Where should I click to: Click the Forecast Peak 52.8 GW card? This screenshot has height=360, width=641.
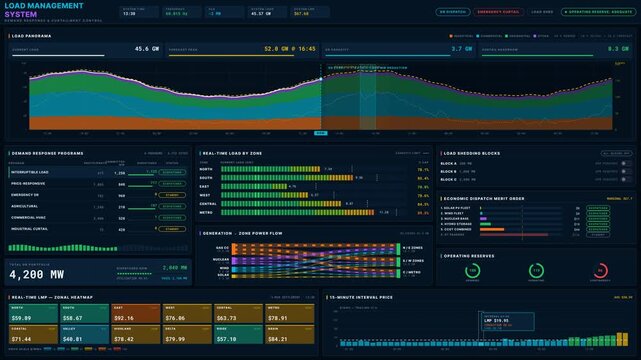coord(242,50)
